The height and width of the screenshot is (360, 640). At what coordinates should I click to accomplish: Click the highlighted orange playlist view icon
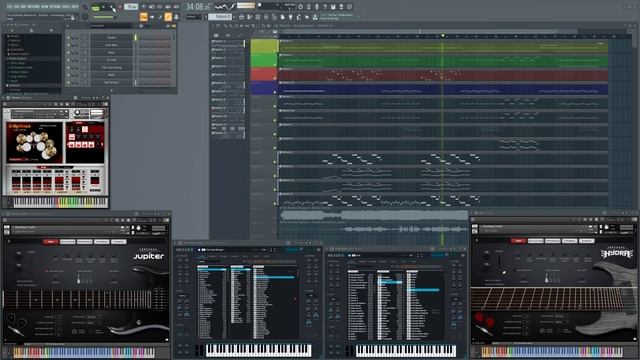pyautogui.click(x=144, y=17)
